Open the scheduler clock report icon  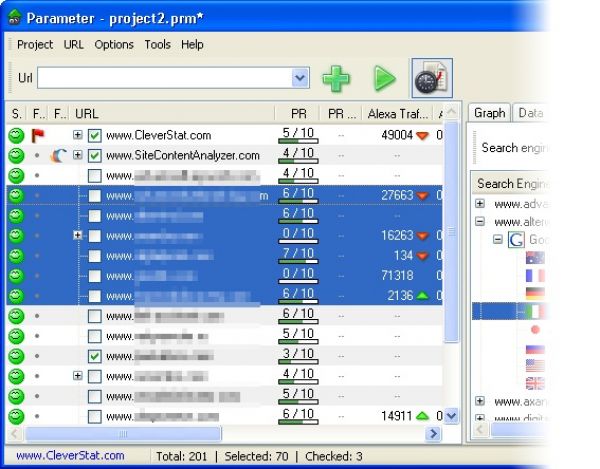pyautogui.click(x=432, y=78)
